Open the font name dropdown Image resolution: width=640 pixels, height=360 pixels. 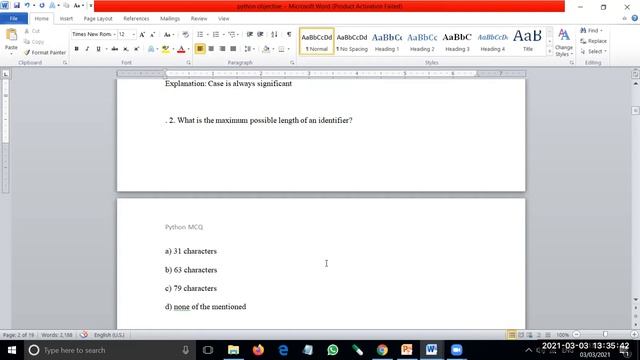click(x=115, y=35)
